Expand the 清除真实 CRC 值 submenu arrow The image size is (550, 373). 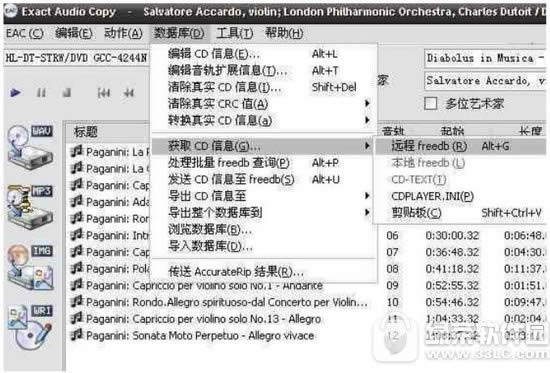point(367,104)
